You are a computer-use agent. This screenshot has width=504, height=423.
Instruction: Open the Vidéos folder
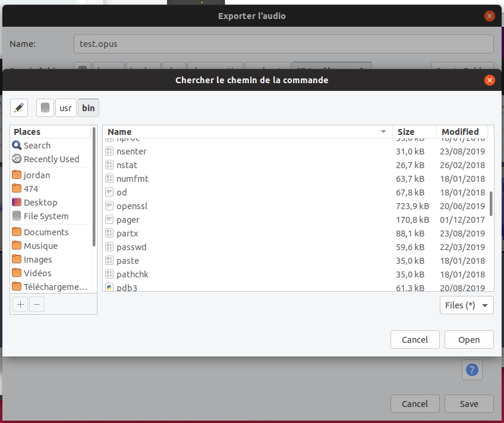click(37, 273)
